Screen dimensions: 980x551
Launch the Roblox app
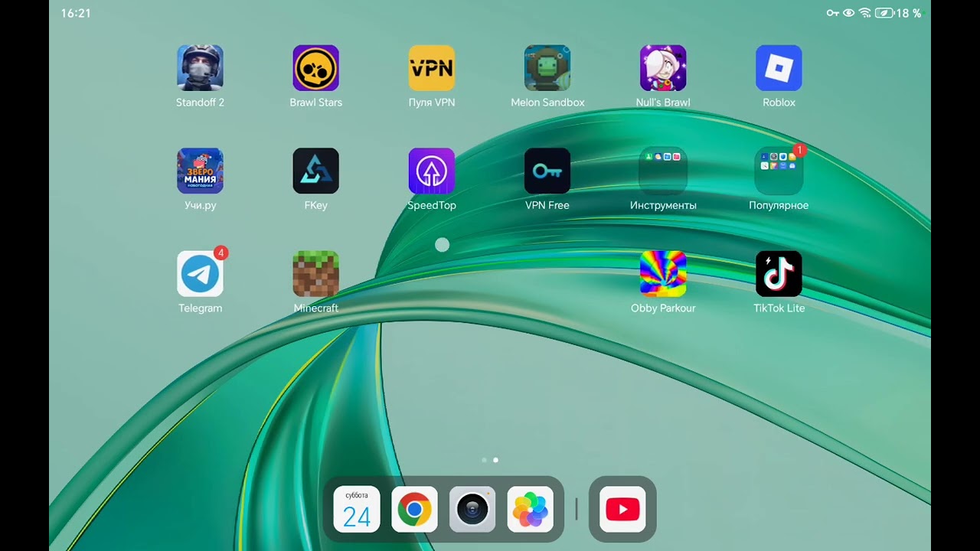click(x=779, y=68)
